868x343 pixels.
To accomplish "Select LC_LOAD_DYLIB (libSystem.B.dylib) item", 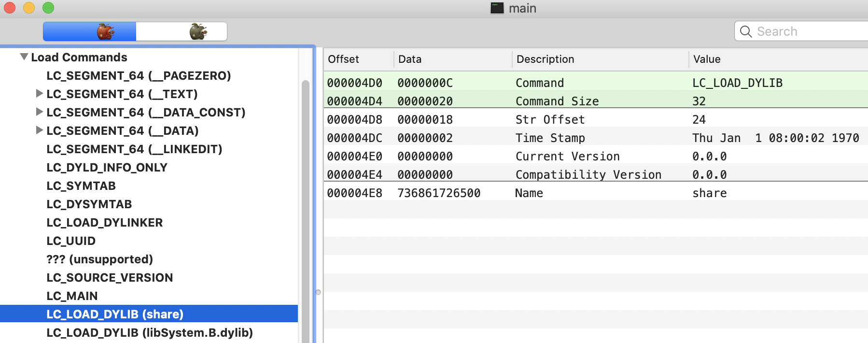I will tap(150, 333).
